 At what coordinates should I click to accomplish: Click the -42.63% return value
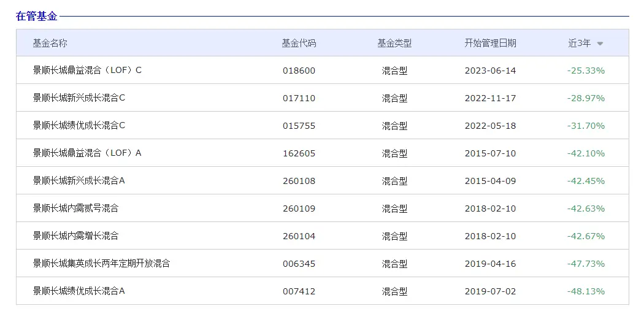(586, 209)
